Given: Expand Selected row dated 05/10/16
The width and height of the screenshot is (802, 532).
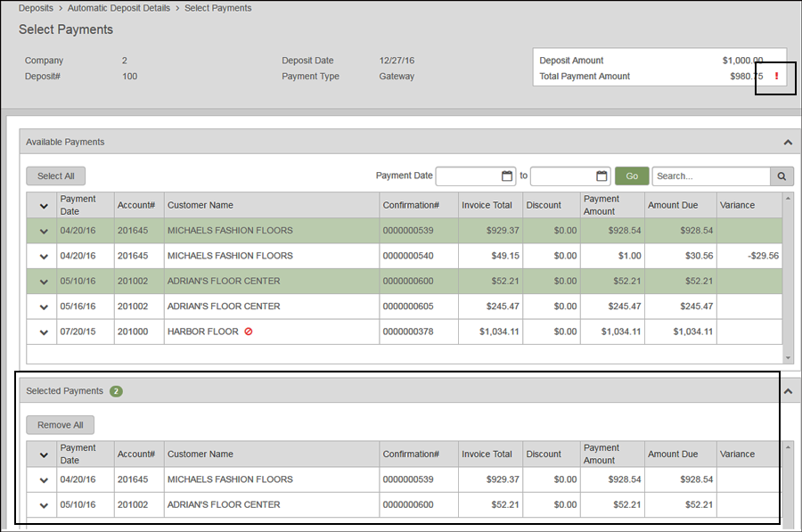Looking at the screenshot, I should [x=44, y=505].
